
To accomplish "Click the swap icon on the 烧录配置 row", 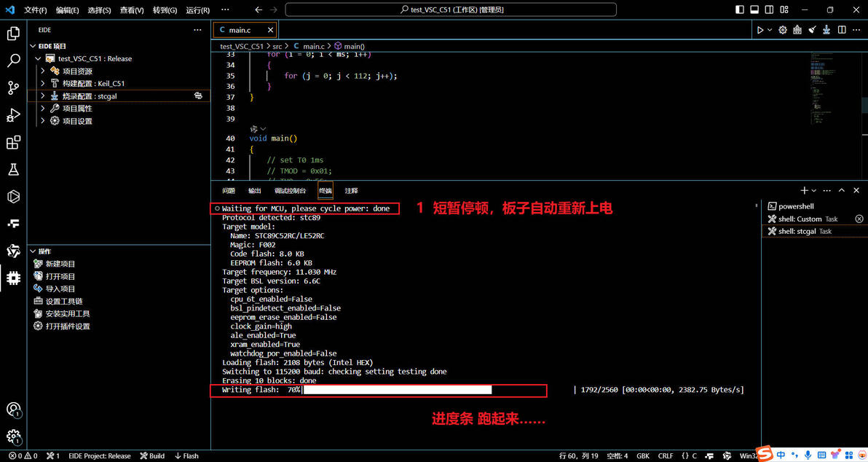I will coord(198,96).
